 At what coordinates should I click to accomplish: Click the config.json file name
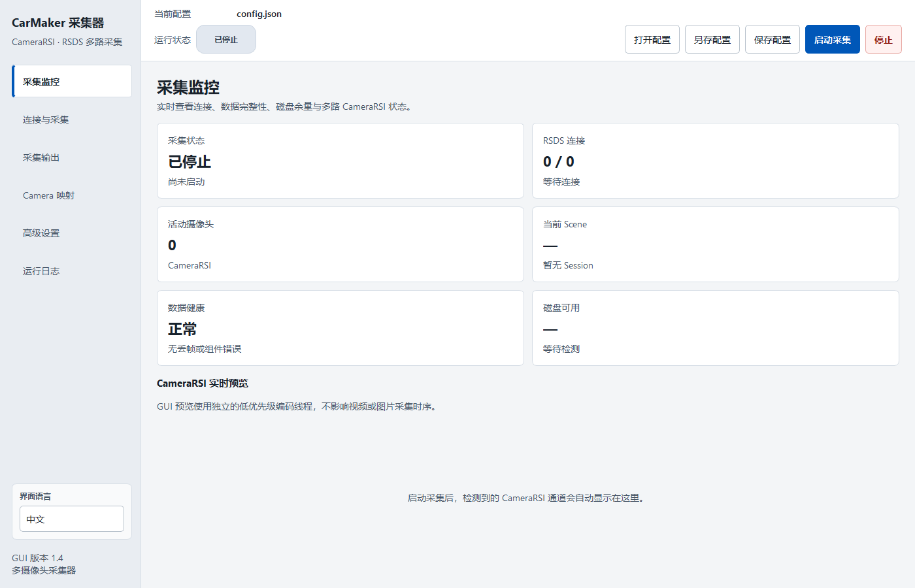point(259,14)
